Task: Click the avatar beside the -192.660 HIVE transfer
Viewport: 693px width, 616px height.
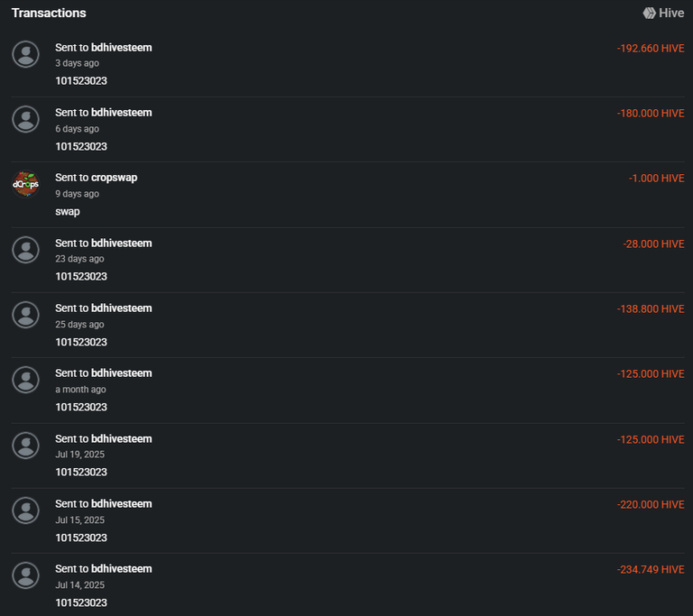Action: pyautogui.click(x=25, y=54)
